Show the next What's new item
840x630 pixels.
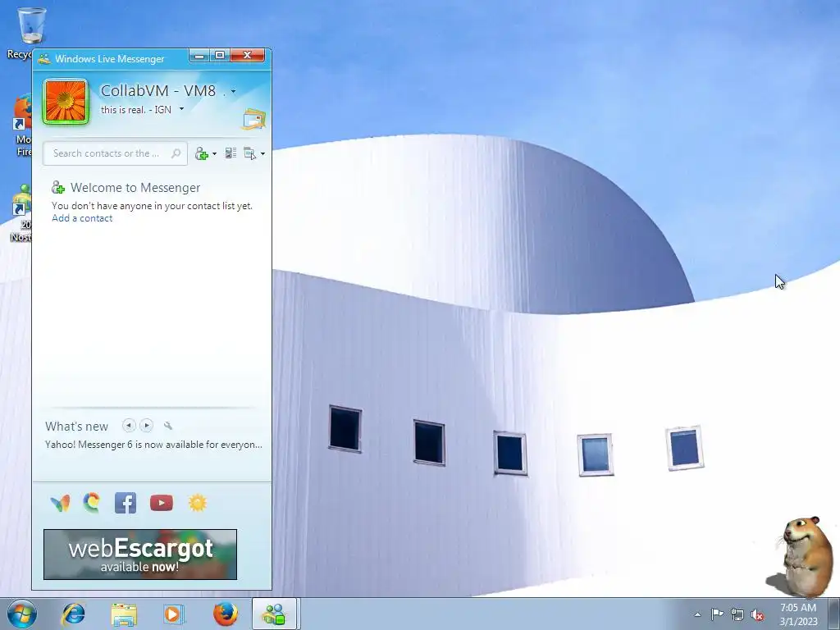click(x=146, y=426)
